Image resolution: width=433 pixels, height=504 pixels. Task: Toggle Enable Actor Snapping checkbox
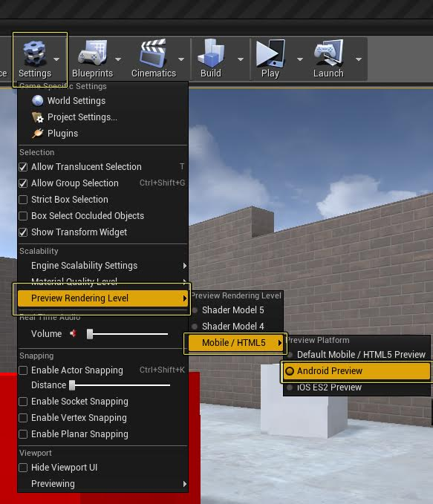pos(23,370)
